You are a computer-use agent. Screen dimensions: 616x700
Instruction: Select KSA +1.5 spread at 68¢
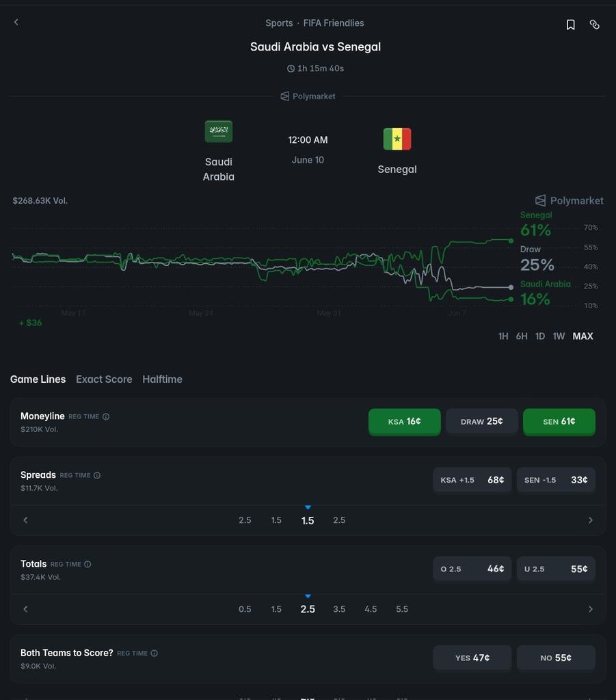[x=472, y=480]
